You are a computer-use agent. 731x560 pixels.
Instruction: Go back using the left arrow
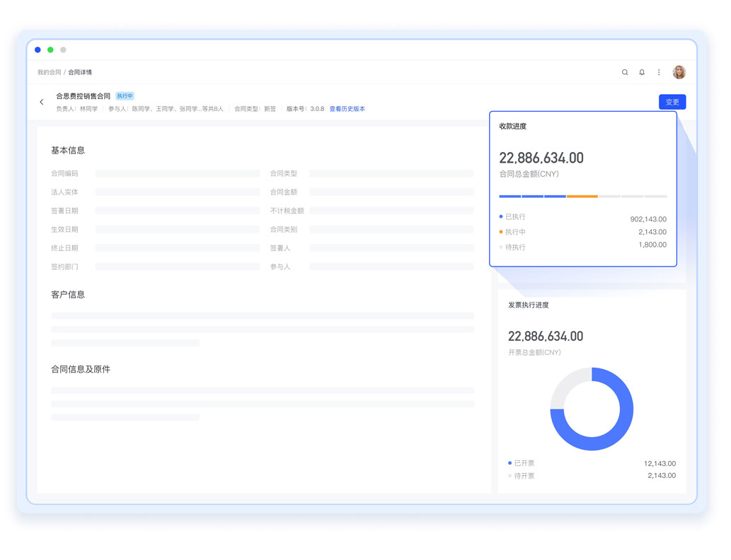pos(42,102)
